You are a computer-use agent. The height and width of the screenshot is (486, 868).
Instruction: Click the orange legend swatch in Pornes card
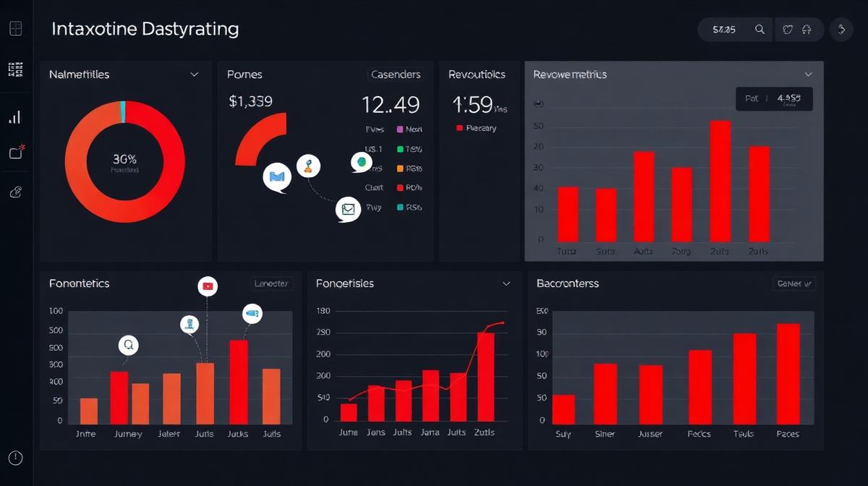point(399,169)
